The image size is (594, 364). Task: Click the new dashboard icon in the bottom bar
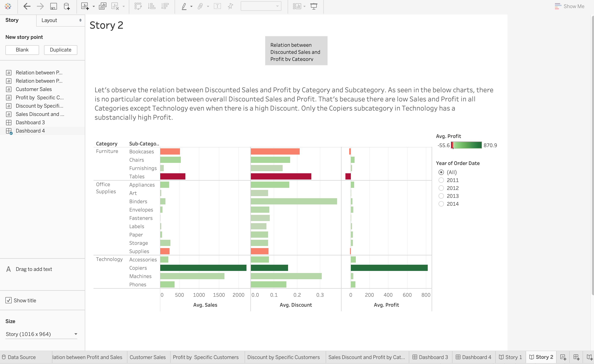pos(576,357)
